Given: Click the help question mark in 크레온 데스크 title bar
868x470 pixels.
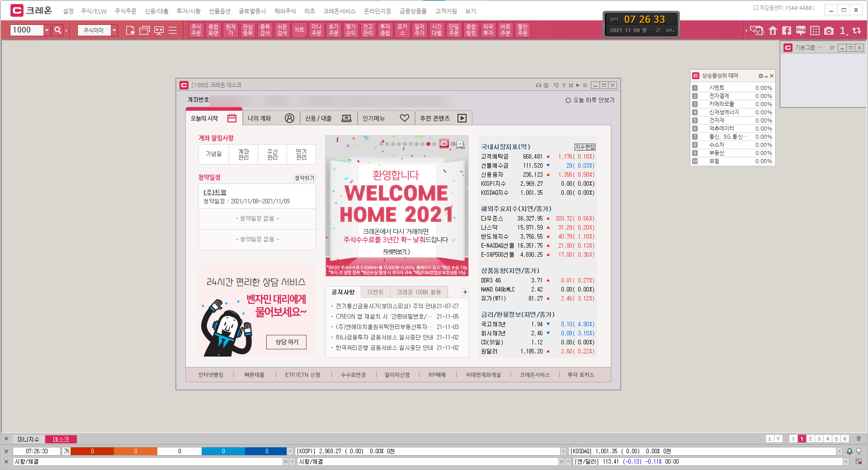Looking at the screenshot, I should (564, 85).
